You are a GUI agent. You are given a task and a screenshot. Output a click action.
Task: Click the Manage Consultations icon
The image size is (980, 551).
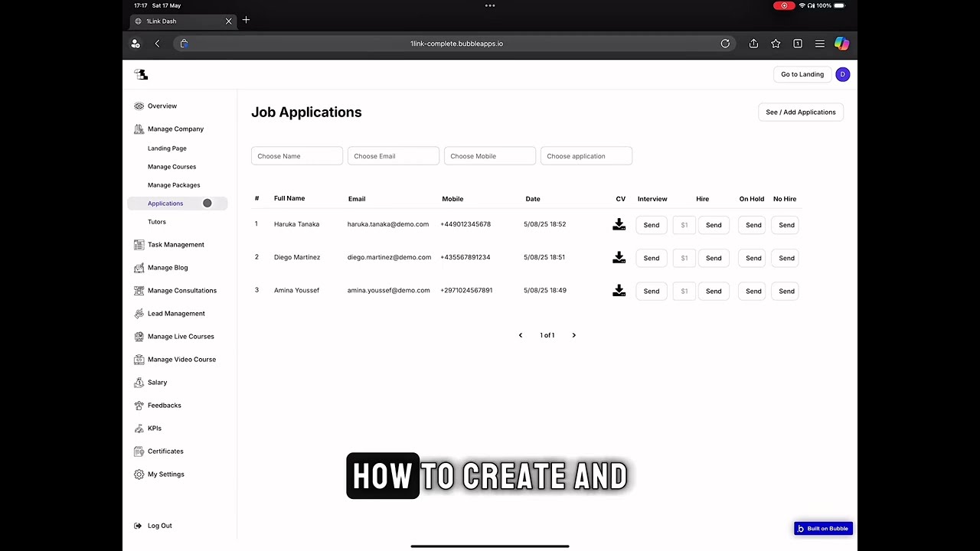(x=139, y=291)
